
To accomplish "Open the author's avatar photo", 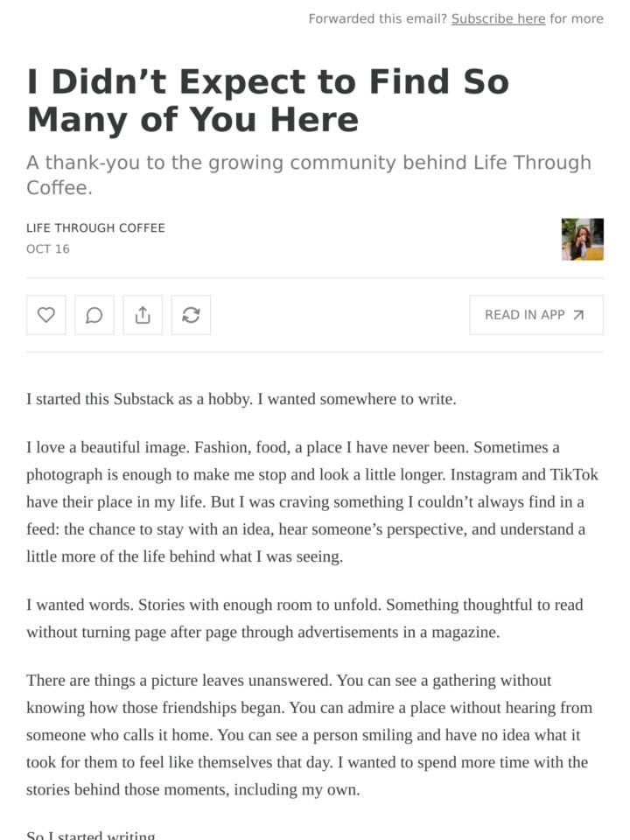I will [x=583, y=240].
